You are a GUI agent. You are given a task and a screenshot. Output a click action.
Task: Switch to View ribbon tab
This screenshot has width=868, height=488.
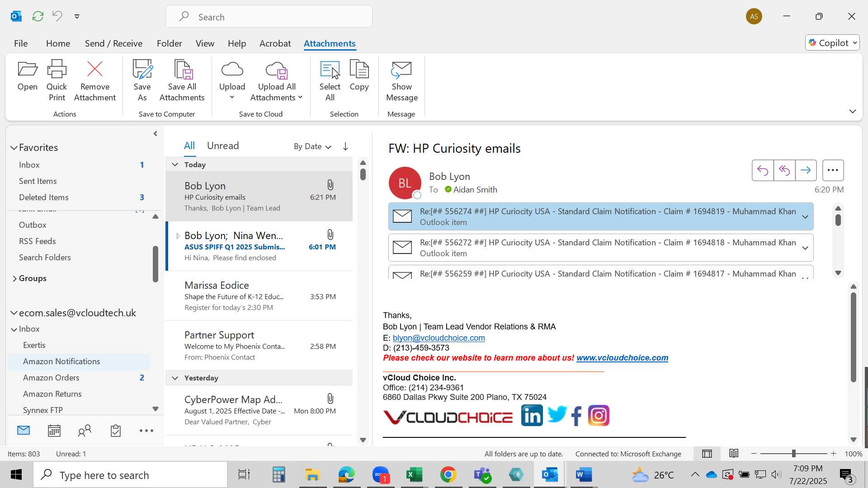pos(205,43)
